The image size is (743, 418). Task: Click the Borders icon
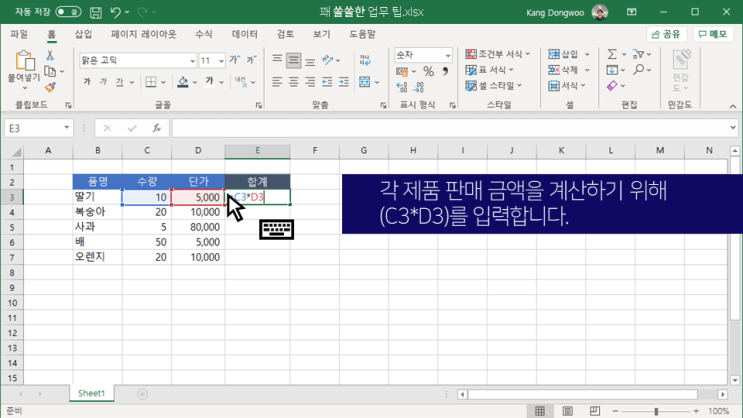point(151,82)
